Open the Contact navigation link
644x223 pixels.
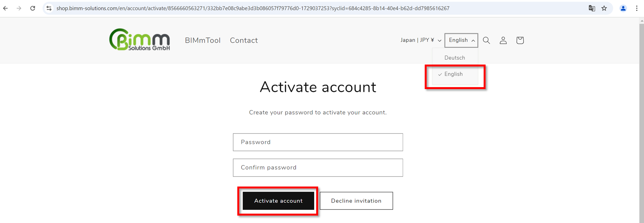tap(244, 40)
